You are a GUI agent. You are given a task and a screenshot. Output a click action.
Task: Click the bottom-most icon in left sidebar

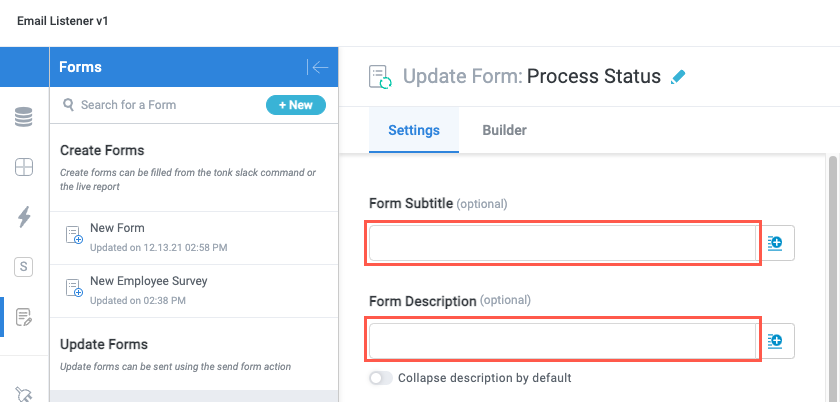click(x=24, y=393)
